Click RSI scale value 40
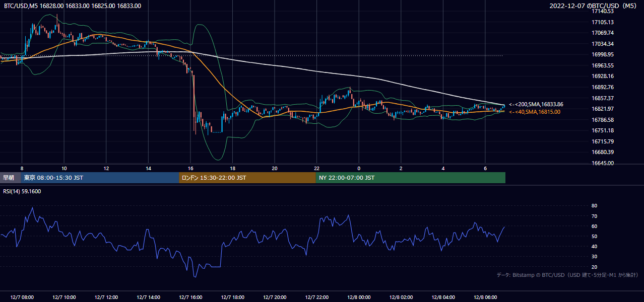Image resolution: width=644 pixels, height=302 pixels. point(594,246)
